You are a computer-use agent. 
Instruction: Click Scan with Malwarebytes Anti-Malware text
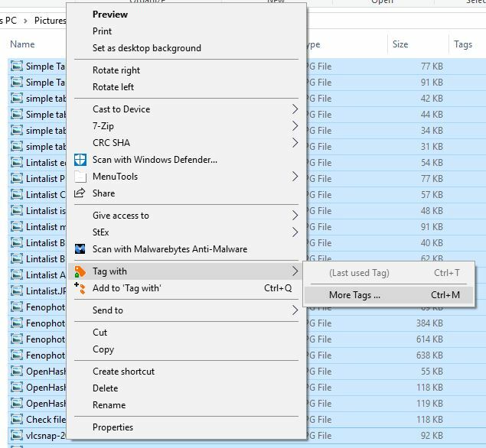tap(170, 249)
